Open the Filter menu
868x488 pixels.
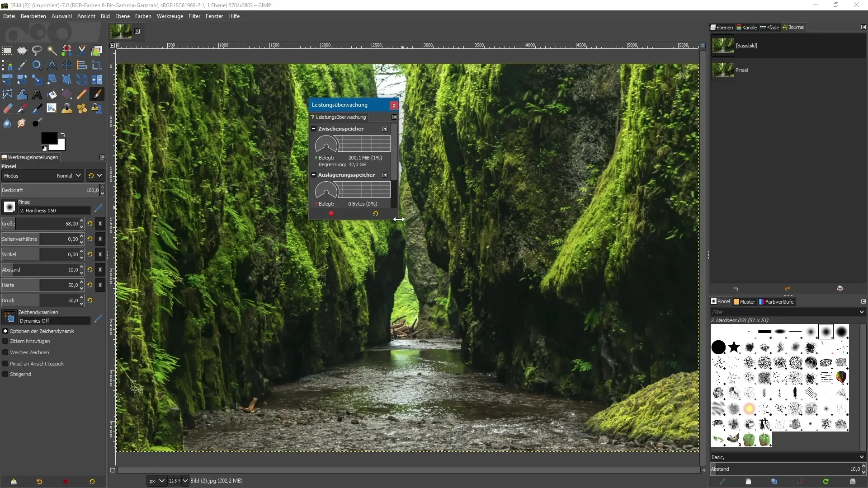coord(194,16)
